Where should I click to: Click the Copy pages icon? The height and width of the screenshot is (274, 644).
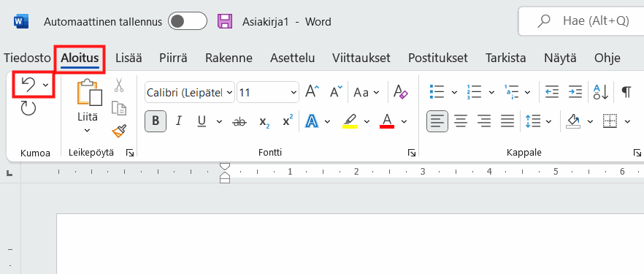pos(119,107)
